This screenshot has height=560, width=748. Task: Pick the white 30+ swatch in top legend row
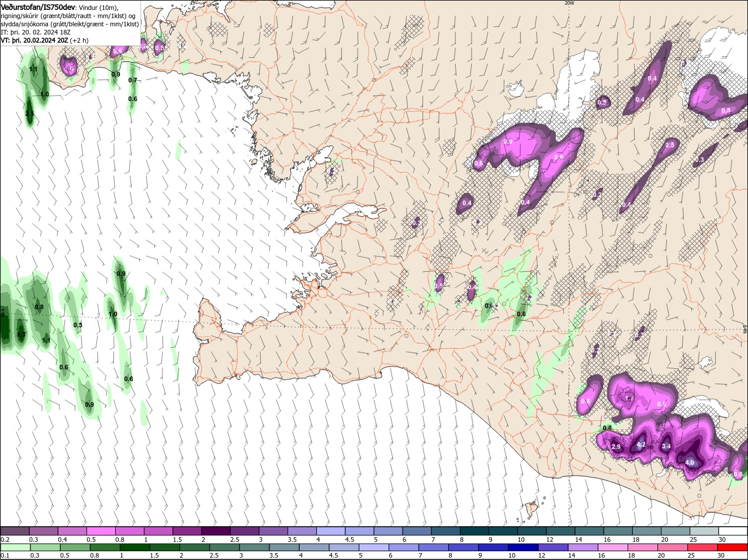[x=733, y=531]
